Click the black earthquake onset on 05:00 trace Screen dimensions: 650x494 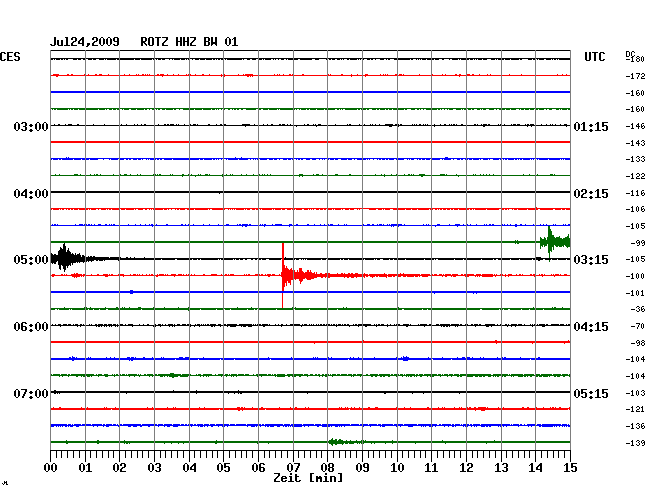[64, 258]
